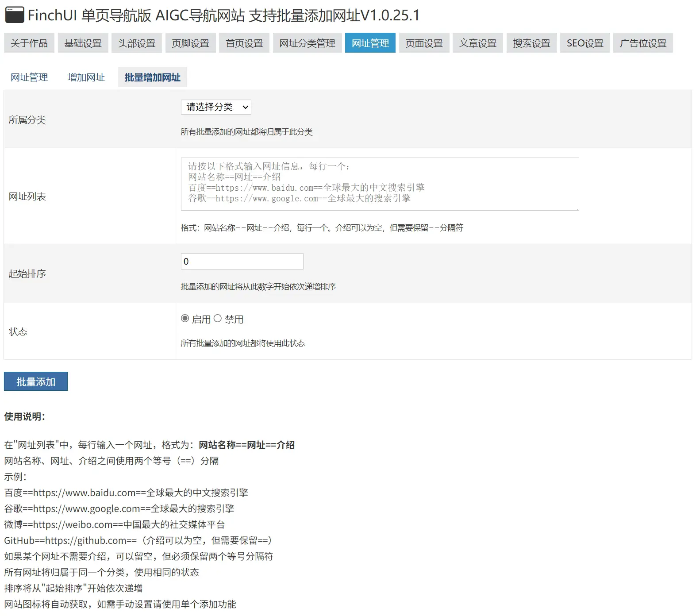Switch to 头部设置 tab
This screenshot has width=696, height=616.
[x=137, y=43]
